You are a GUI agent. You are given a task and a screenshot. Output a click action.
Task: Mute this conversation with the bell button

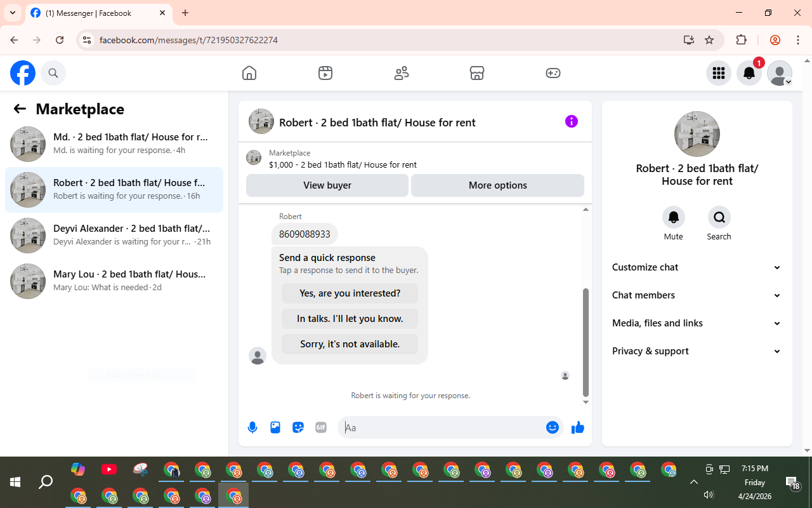674,217
